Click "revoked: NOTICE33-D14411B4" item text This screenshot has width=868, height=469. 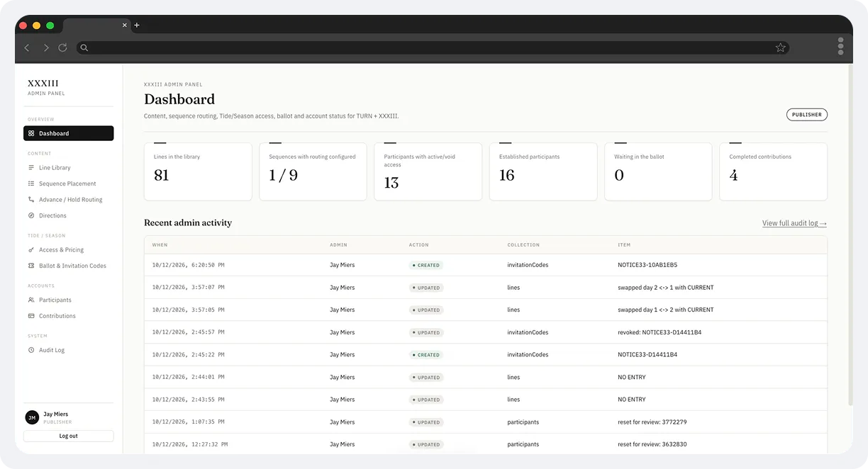click(660, 332)
